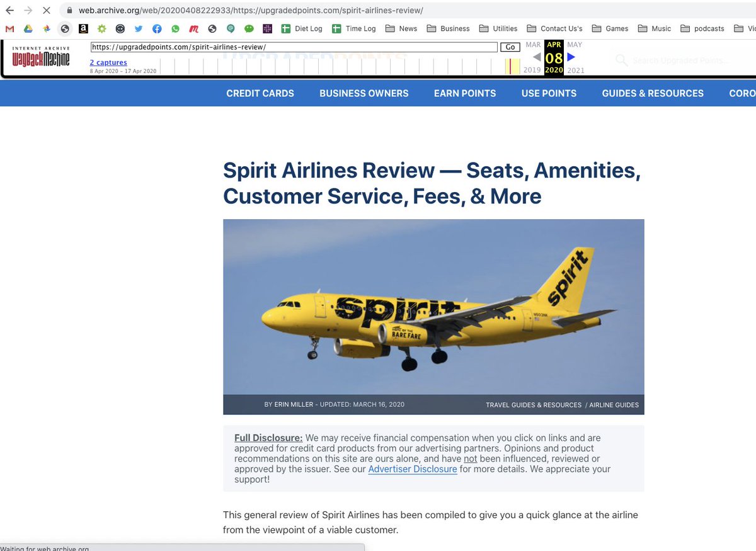Click the 2019 year label

[532, 71]
